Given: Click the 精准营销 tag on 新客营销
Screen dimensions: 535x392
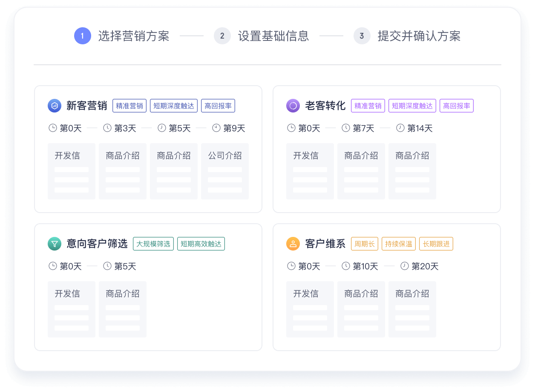Looking at the screenshot, I should [x=129, y=106].
